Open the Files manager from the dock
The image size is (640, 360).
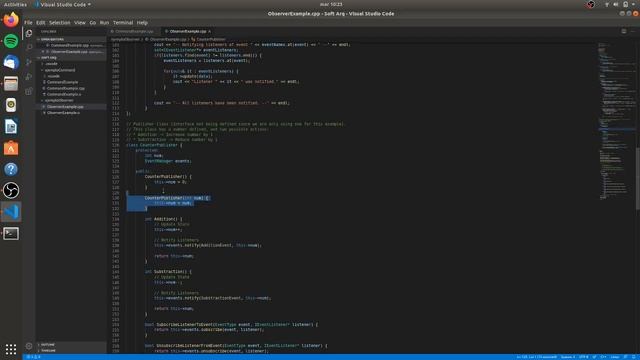click(x=11, y=84)
